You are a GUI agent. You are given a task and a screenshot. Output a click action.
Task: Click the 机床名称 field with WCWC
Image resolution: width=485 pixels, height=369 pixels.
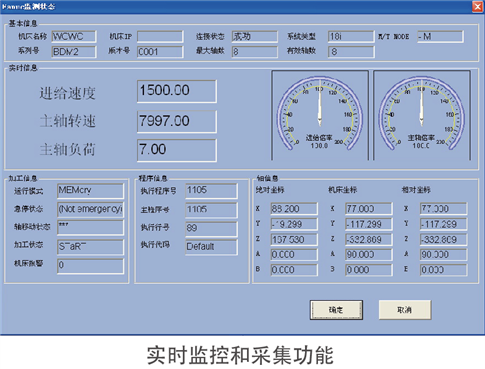pyautogui.click(x=74, y=37)
